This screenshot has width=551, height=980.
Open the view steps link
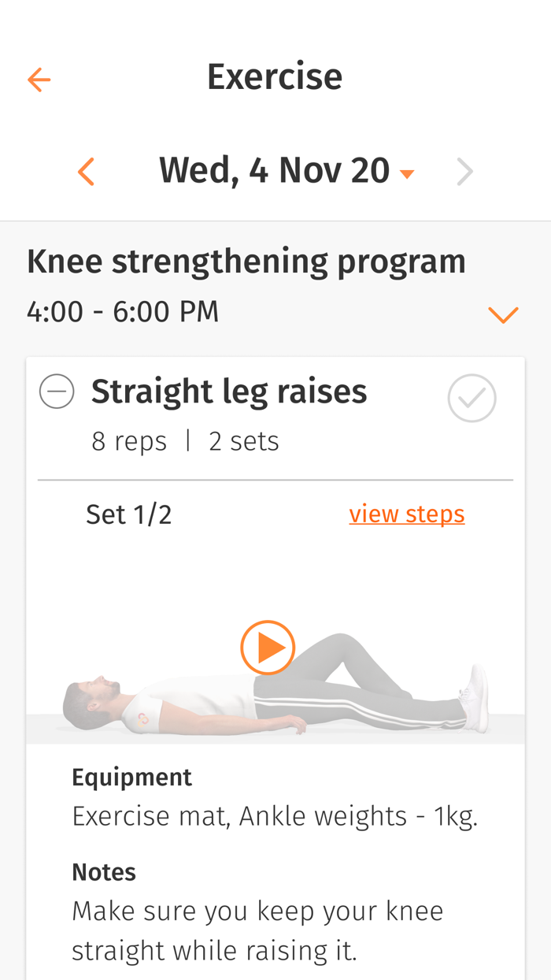[x=407, y=514]
